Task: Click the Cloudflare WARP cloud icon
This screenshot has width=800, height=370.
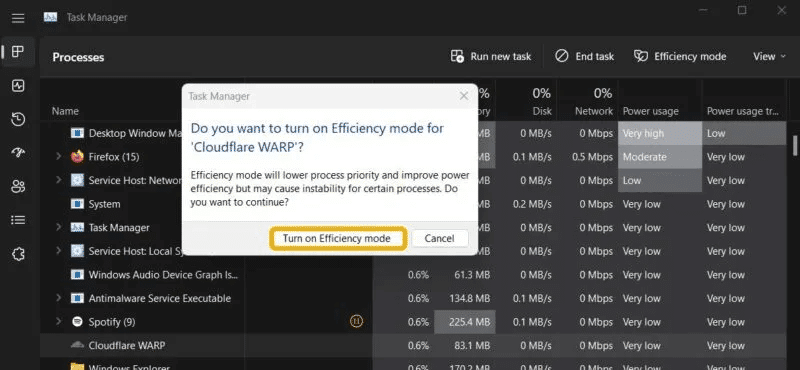Action: point(77,345)
